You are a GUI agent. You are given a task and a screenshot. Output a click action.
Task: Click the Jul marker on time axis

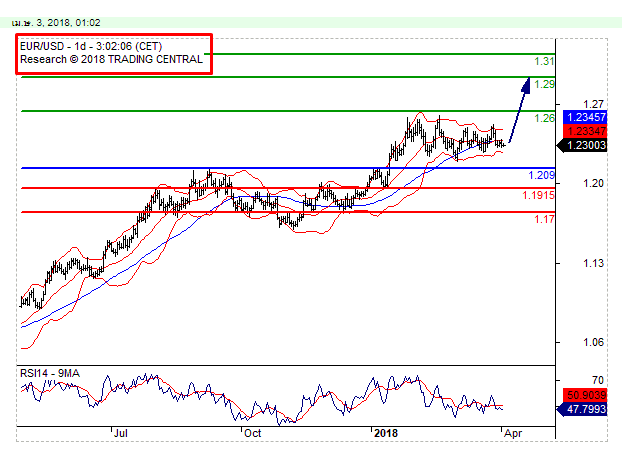coord(122,433)
